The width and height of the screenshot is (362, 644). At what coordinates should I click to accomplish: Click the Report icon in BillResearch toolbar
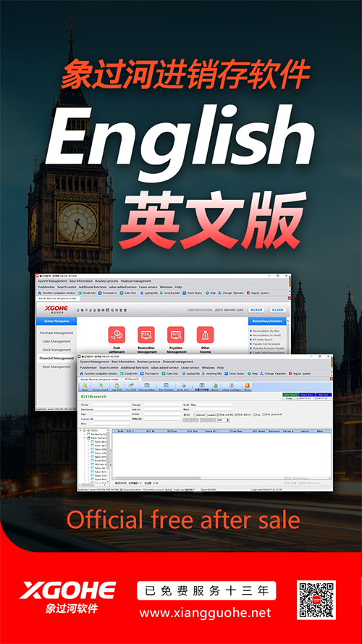pos(216,385)
